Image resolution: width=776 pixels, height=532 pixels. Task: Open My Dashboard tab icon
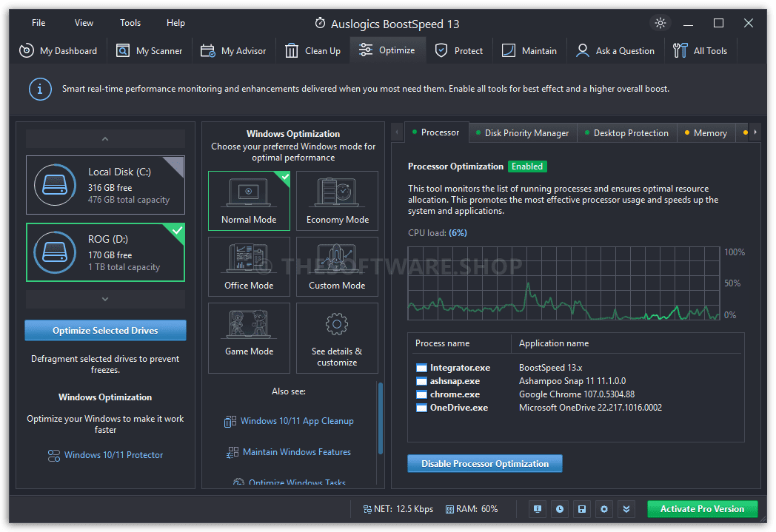pos(26,50)
